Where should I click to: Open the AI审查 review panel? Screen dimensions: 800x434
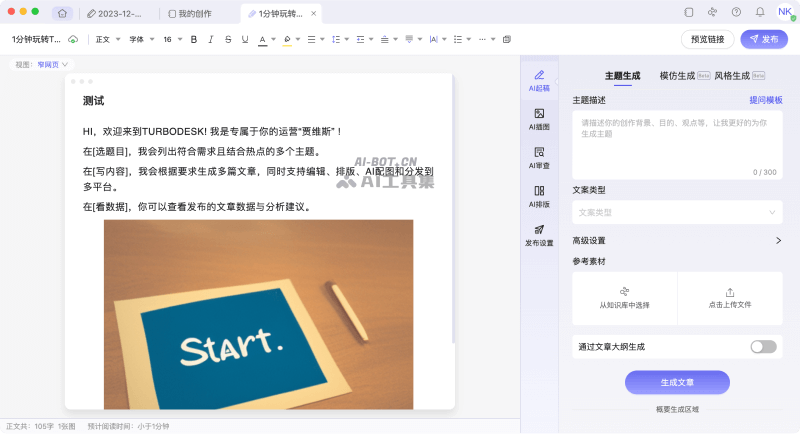point(539,157)
